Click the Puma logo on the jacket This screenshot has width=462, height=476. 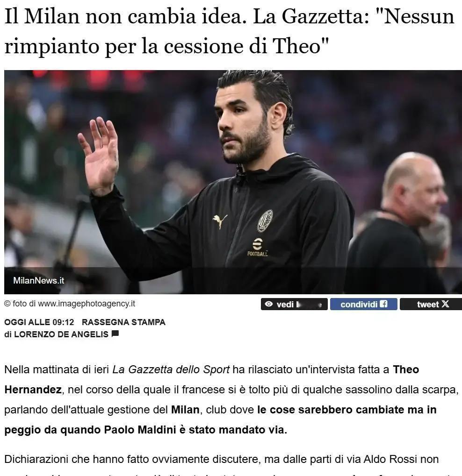pos(220,221)
